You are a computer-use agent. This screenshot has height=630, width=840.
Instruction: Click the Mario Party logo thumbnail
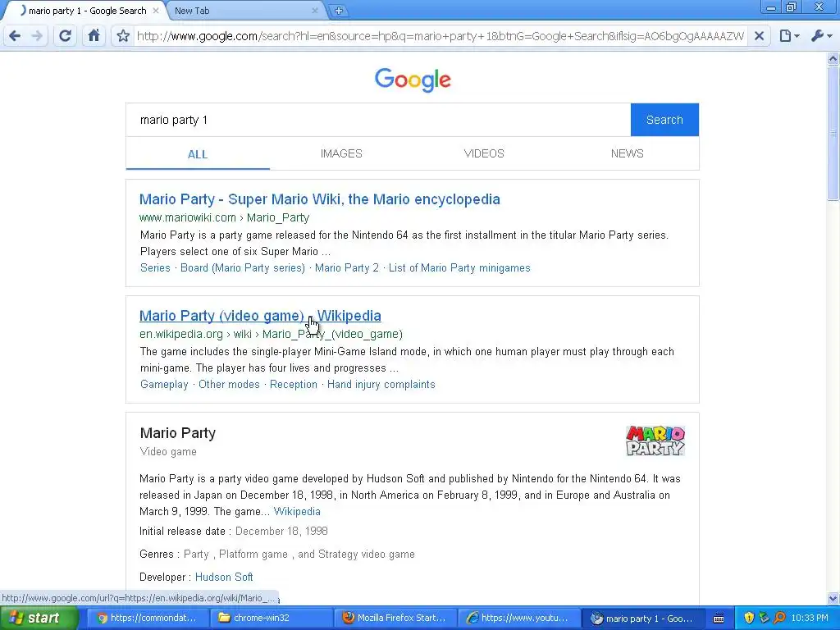[655, 441]
